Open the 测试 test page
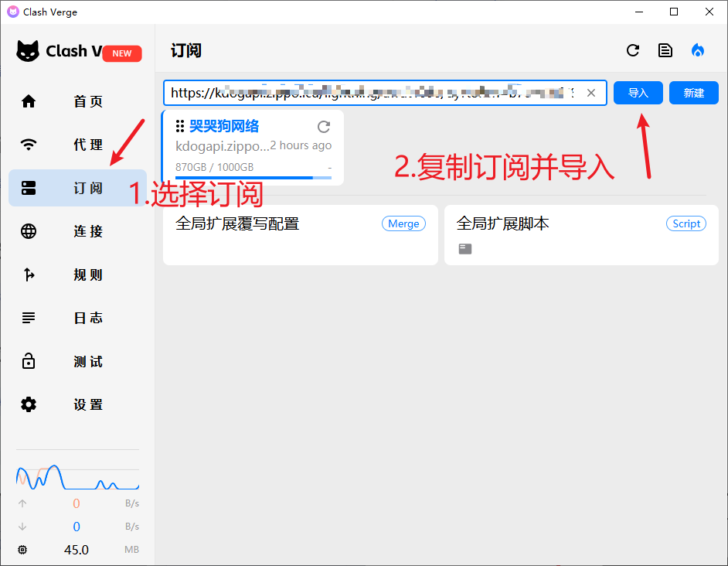Image resolution: width=728 pixels, height=566 pixels. click(77, 361)
